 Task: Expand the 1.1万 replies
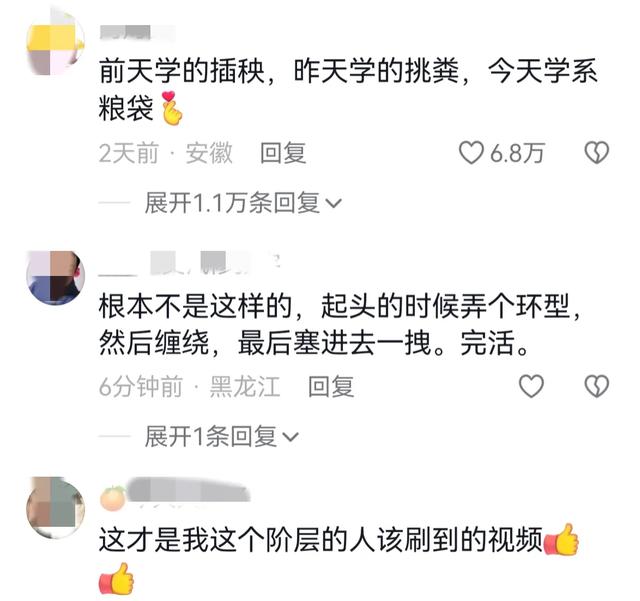click(x=243, y=203)
